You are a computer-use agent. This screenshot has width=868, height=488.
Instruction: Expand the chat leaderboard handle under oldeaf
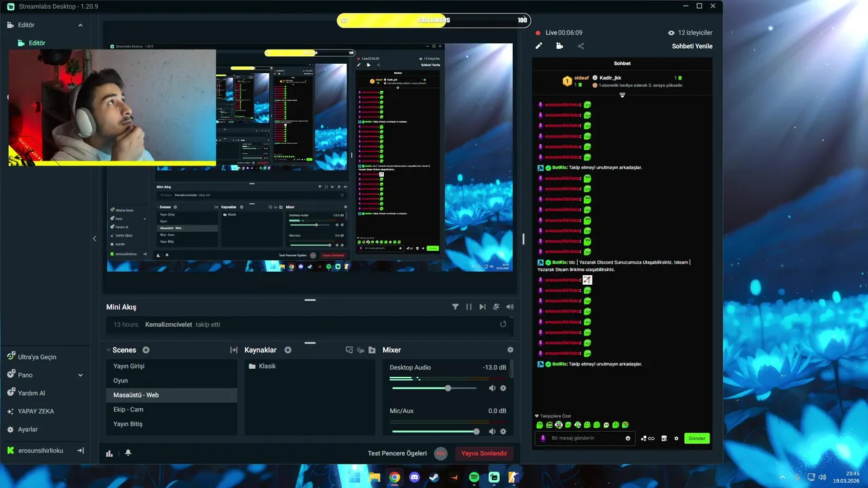623,95
